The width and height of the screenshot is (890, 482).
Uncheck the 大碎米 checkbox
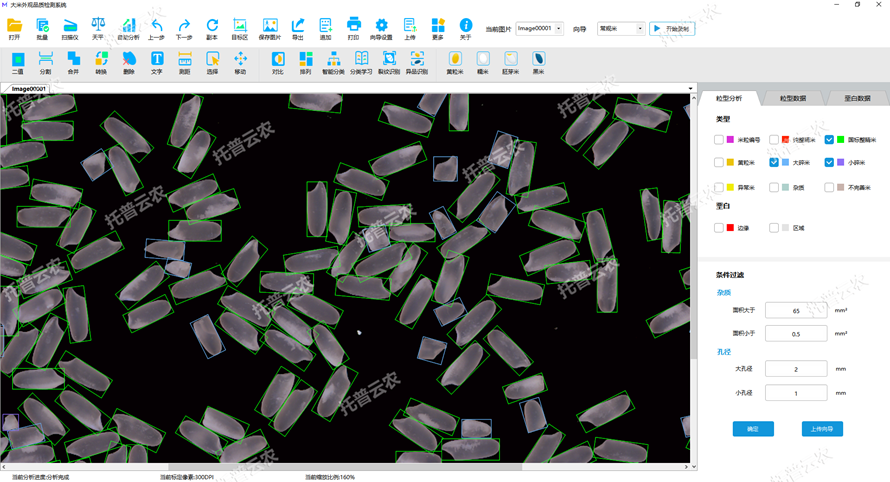pyautogui.click(x=774, y=162)
